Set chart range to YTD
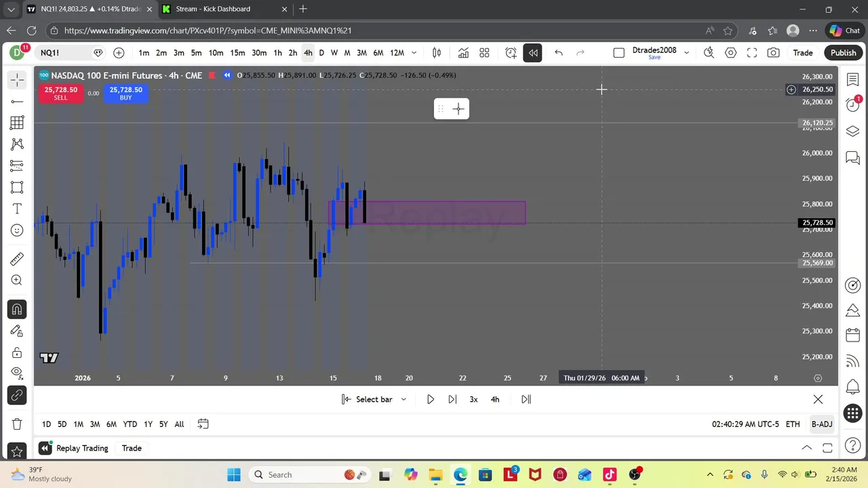This screenshot has height=488, width=868. [130, 424]
